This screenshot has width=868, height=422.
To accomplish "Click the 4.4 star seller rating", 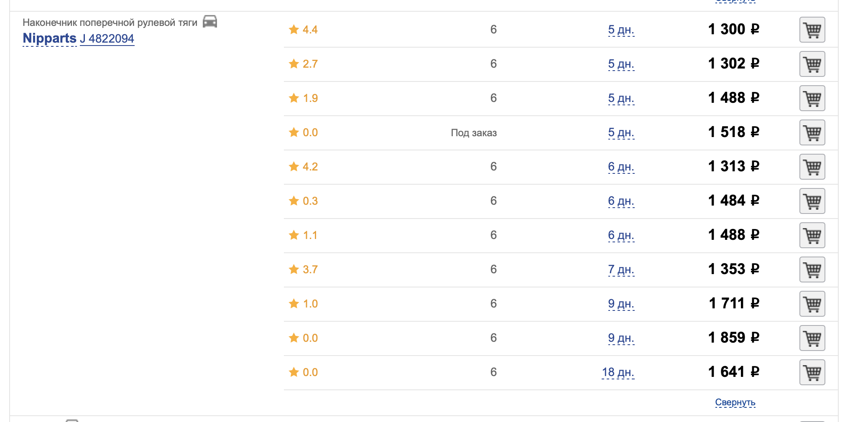I will [303, 30].
